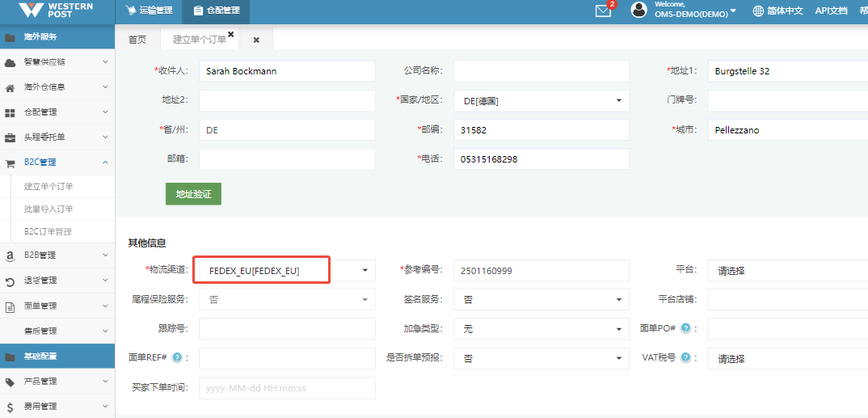
Task: Click the Western Post logo
Action: click(55, 10)
